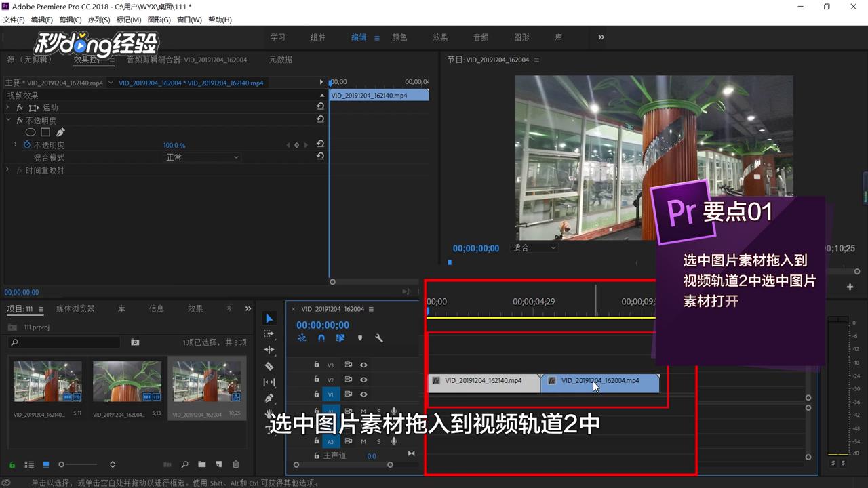Switch to the 效果 workspace

(440, 37)
